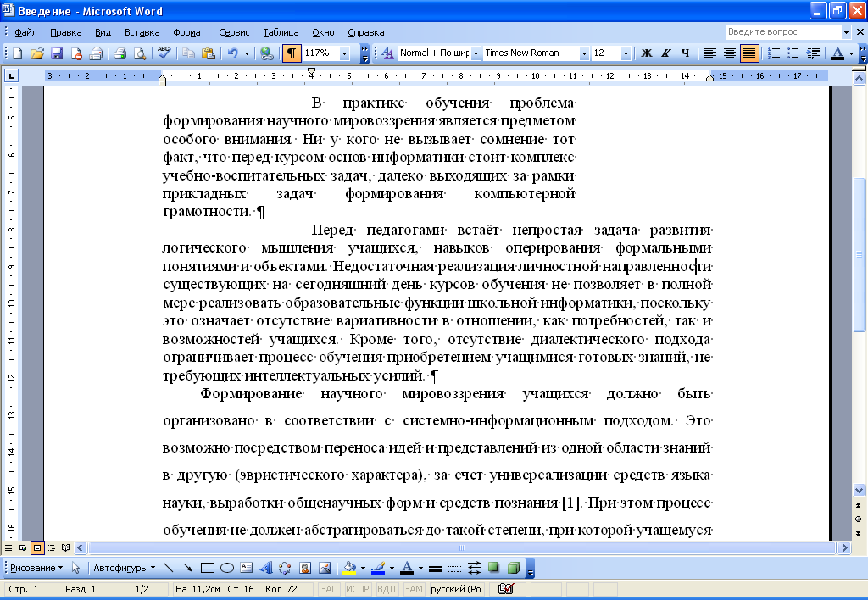This screenshot has width=868, height=600.
Task: Open the Правка menu
Action: (x=66, y=32)
